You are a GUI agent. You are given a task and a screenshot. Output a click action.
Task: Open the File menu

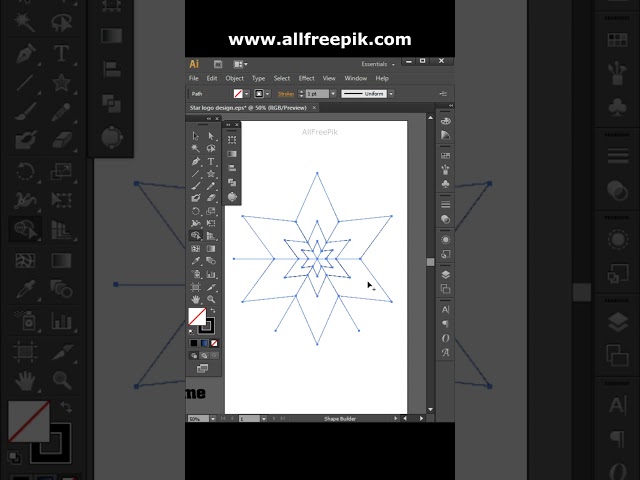click(193, 78)
